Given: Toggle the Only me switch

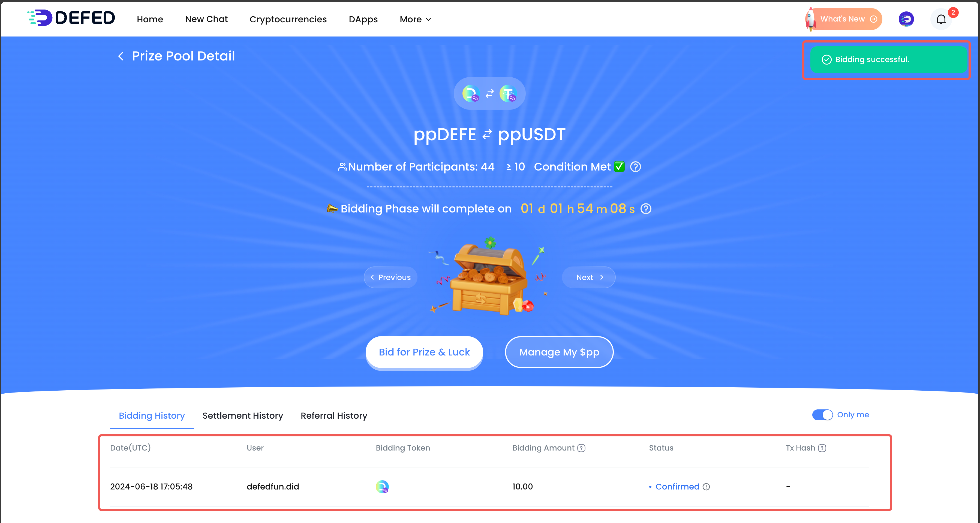Looking at the screenshot, I should [x=822, y=415].
